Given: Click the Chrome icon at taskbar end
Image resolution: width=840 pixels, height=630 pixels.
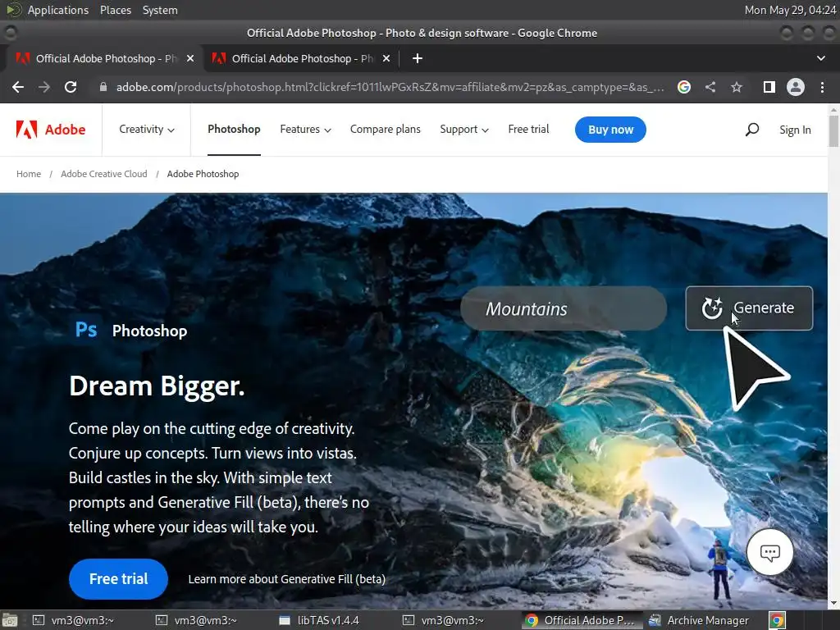Looking at the screenshot, I should 778,620.
